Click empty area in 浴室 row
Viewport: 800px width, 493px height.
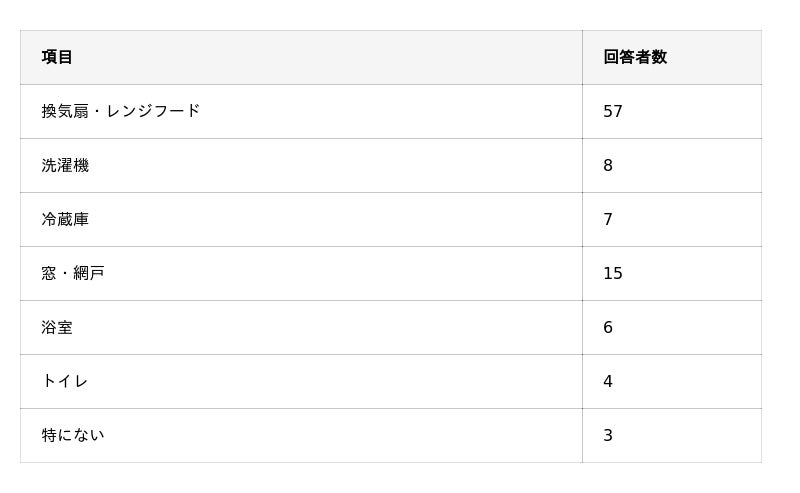(332, 328)
